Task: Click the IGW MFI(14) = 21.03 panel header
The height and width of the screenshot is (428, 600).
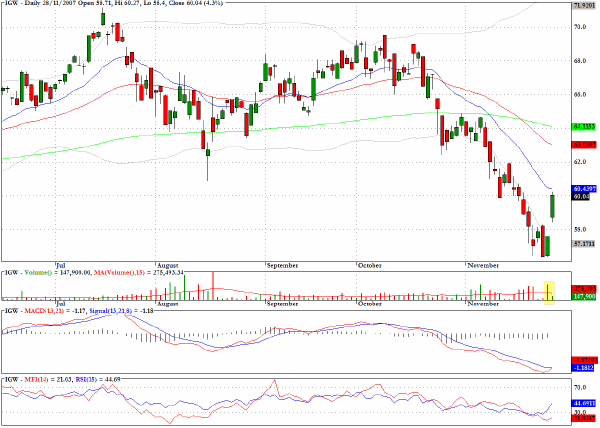Action: click(62, 379)
